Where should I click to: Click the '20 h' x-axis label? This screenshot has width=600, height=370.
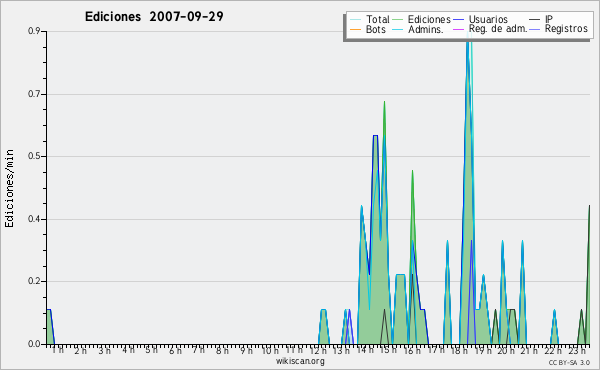tap(506, 350)
